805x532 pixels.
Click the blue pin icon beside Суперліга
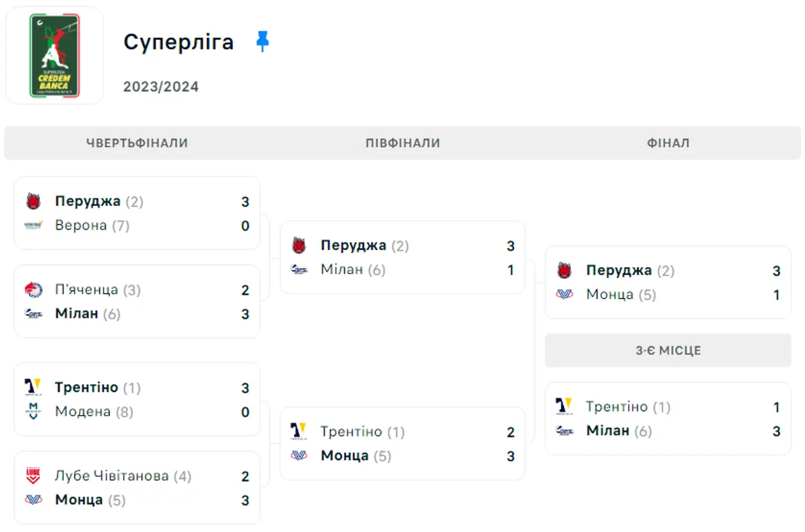point(262,42)
